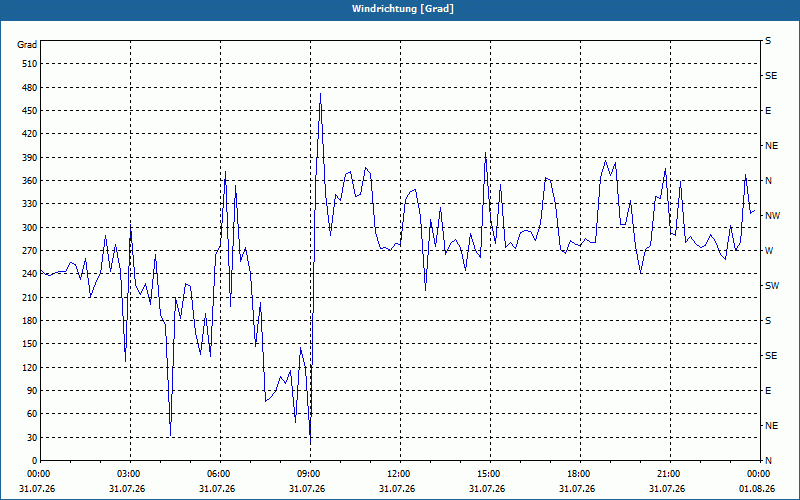Click the 360 y-axis value

[x=30, y=181]
